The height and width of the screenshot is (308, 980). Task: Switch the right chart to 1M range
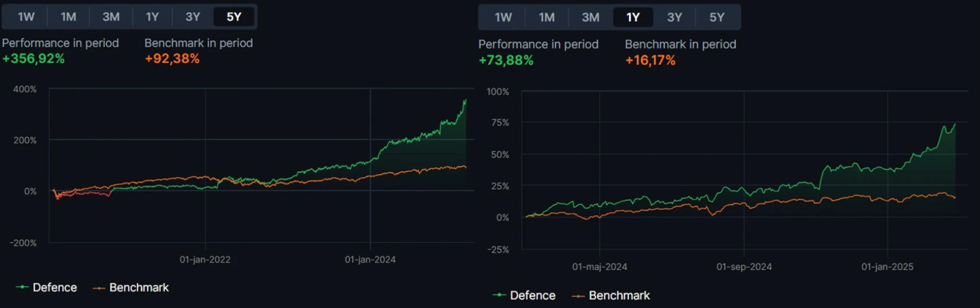547,18
